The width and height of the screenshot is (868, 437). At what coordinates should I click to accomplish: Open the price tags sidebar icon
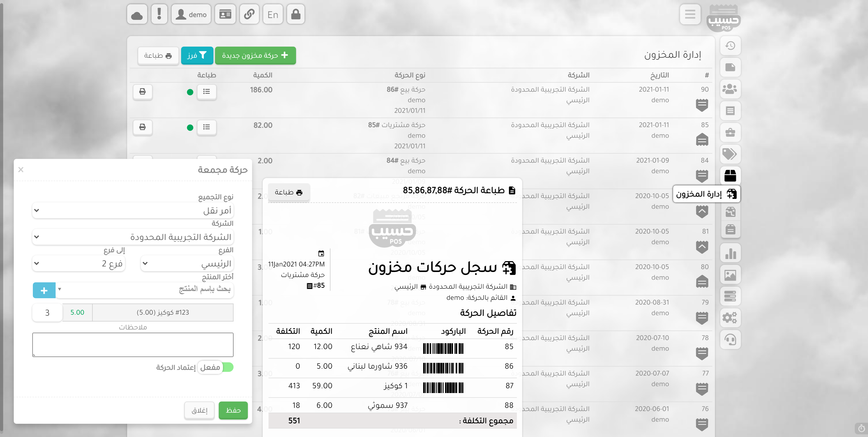[x=730, y=154]
